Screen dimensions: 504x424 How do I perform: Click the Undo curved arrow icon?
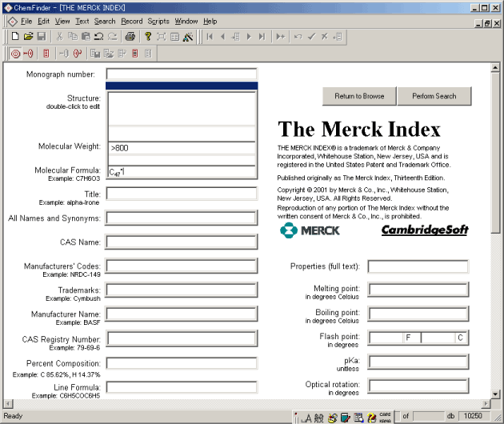coord(98,36)
